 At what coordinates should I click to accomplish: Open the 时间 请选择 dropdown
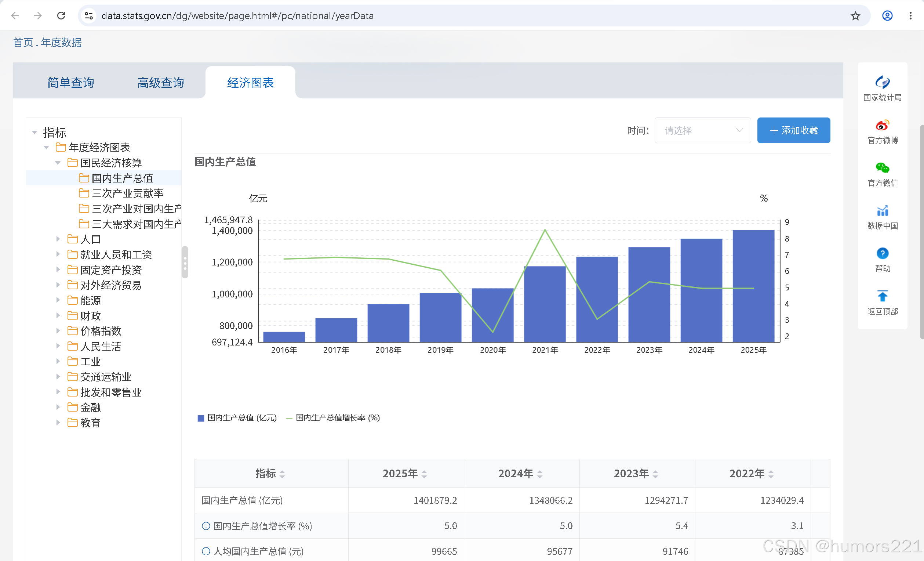(702, 130)
